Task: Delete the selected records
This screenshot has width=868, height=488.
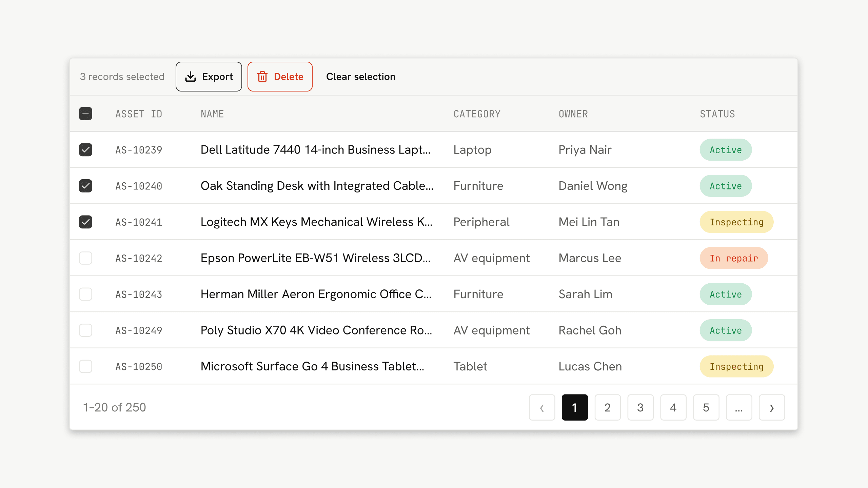Action: click(280, 77)
